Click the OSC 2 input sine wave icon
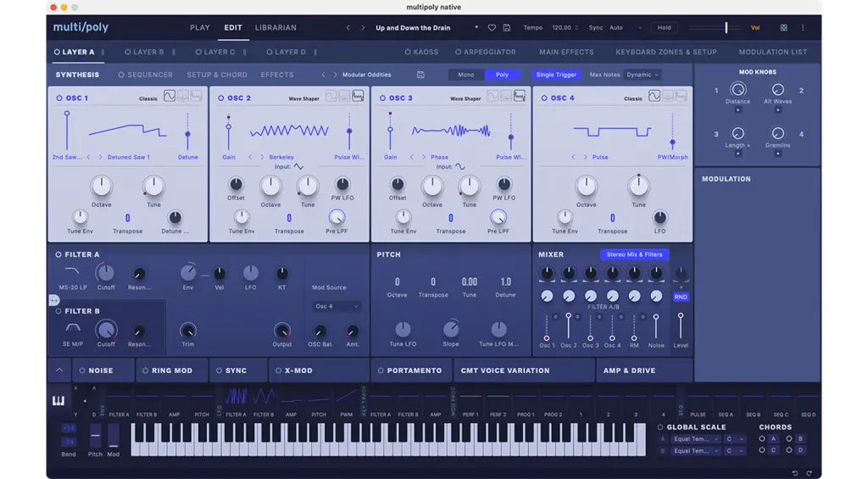The height and width of the screenshot is (479, 868). tap(298, 167)
